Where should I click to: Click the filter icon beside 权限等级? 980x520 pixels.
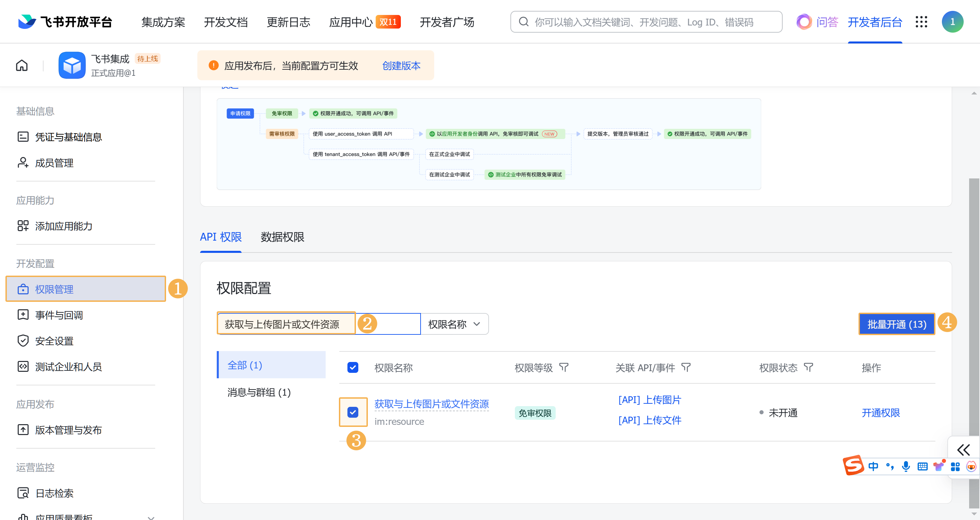tap(564, 367)
